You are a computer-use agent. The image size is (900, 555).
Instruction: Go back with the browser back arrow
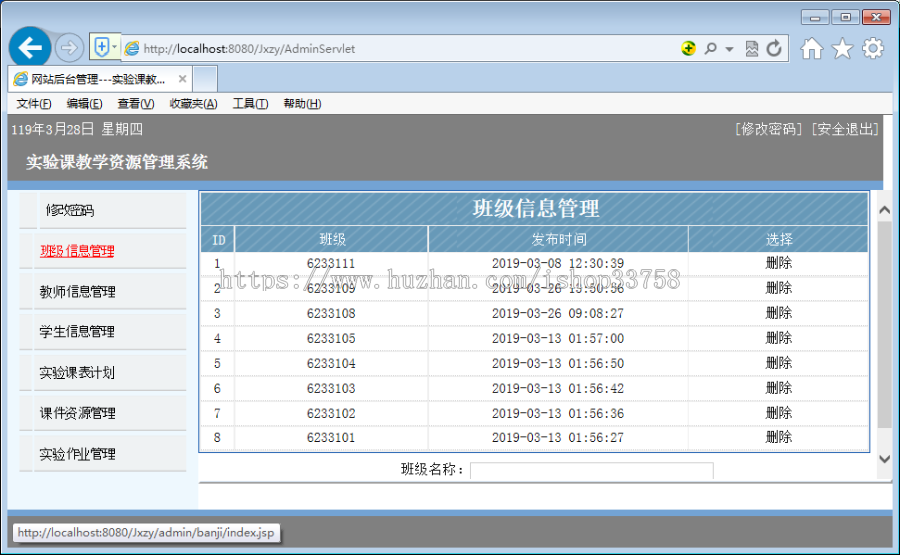[30, 47]
